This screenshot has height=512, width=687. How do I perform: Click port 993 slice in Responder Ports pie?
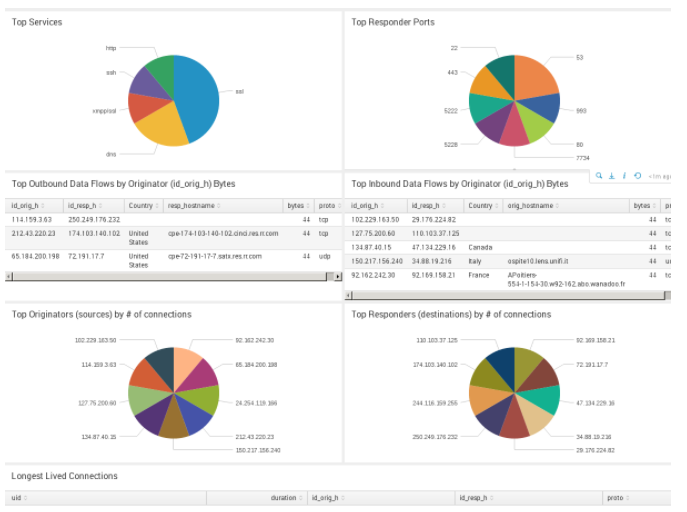[545, 106]
